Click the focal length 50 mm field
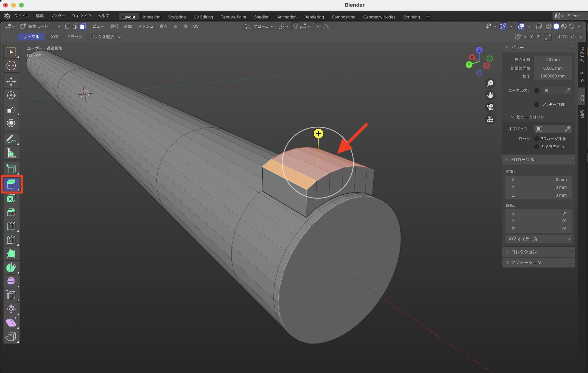The image size is (588, 373). point(553,60)
